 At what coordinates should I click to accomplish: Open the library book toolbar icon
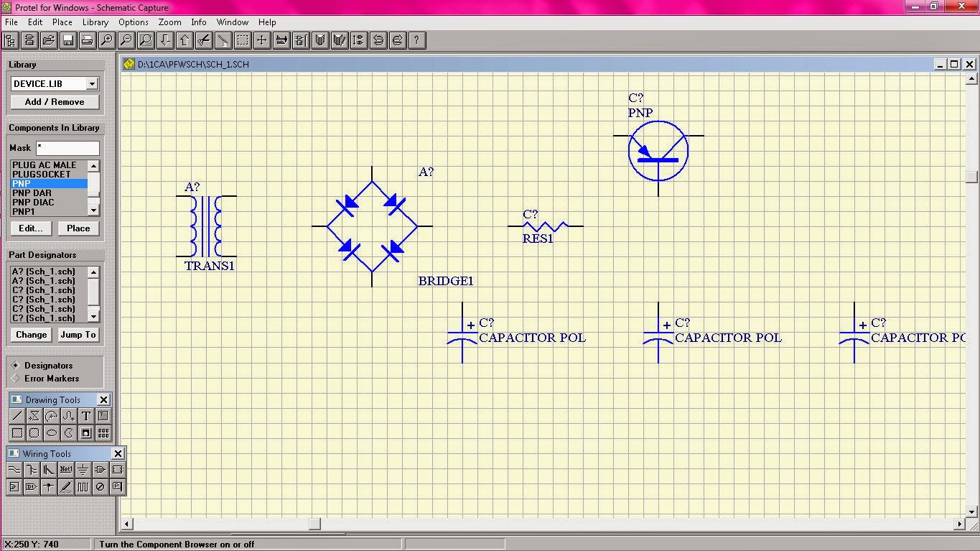click(x=320, y=40)
